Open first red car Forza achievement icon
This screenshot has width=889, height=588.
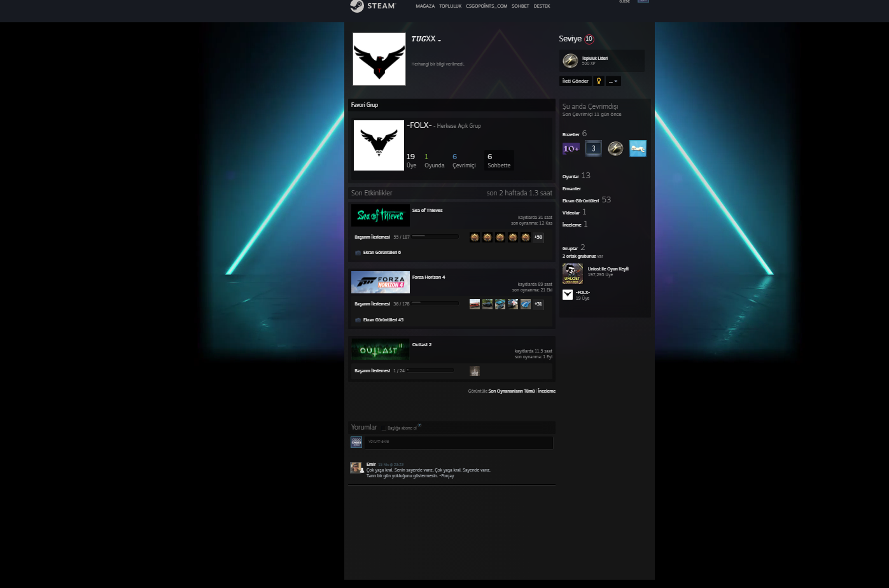click(475, 304)
